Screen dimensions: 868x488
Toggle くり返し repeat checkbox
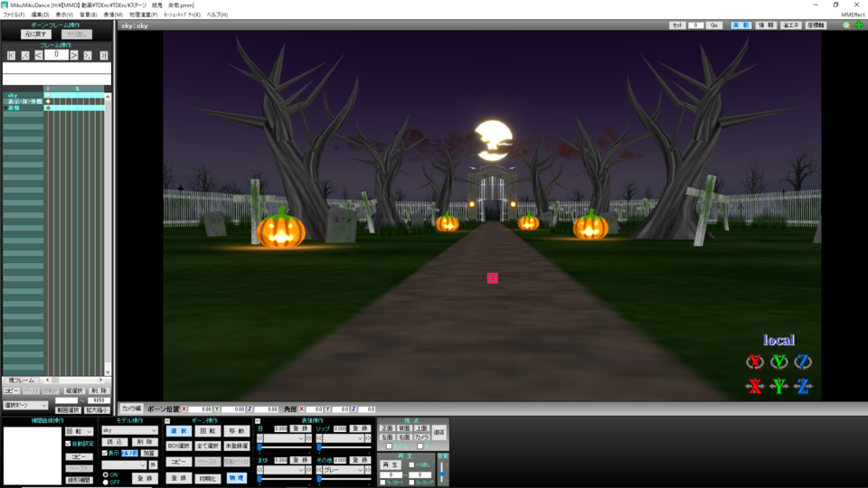click(412, 465)
